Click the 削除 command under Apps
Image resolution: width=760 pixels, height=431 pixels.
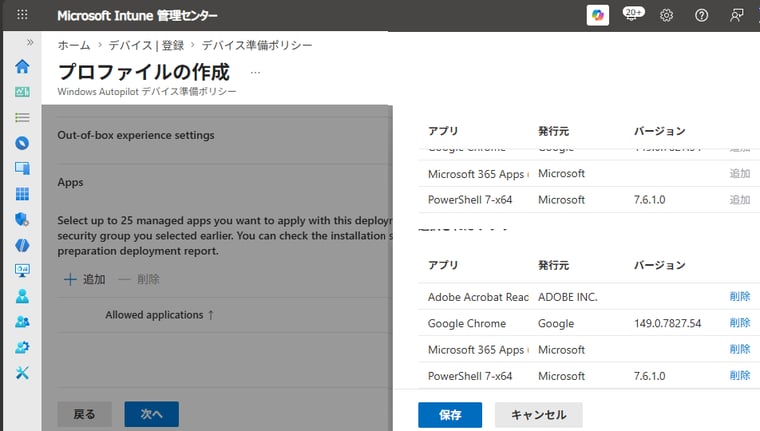pos(139,279)
